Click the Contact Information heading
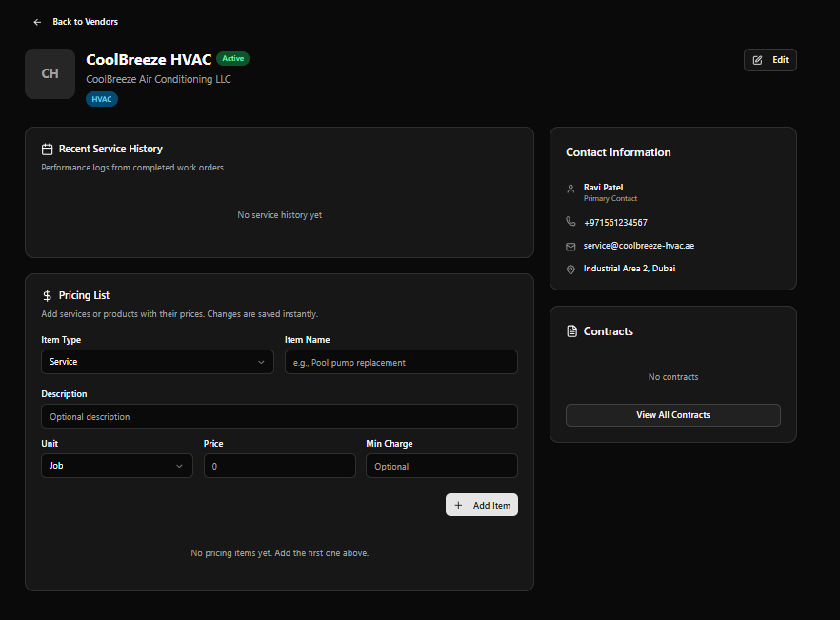This screenshot has height=620, width=840. 618,152
